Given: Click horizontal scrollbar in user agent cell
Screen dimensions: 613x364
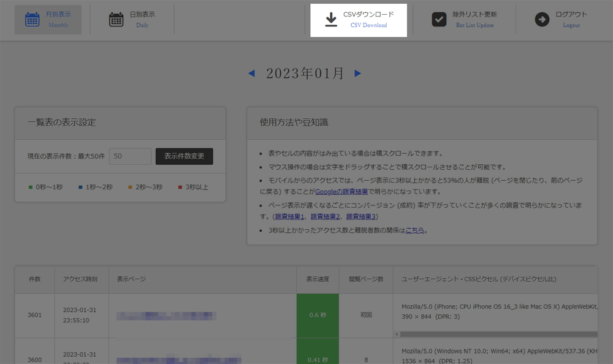Looking at the screenshot, I should [x=498, y=335].
